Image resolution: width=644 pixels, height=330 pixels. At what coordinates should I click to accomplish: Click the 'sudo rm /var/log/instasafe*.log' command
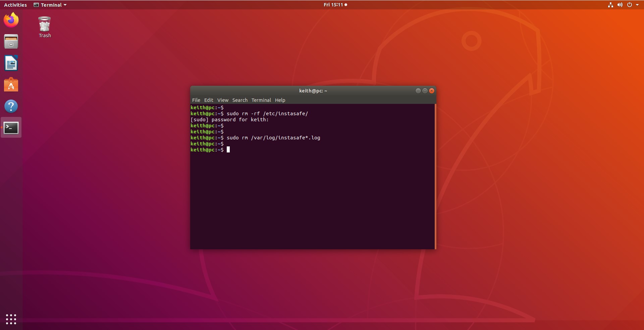273,138
